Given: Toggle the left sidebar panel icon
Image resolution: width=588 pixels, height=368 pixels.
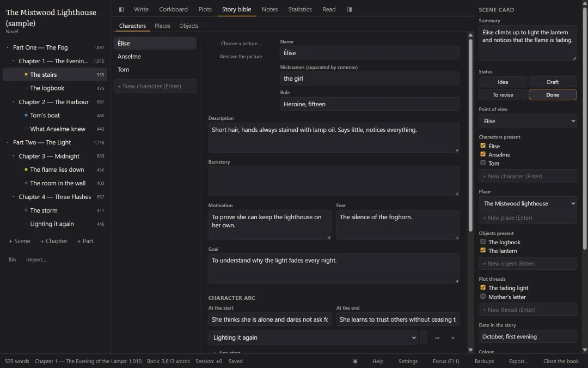Looking at the screenshot, I should [x=121, y=9].
